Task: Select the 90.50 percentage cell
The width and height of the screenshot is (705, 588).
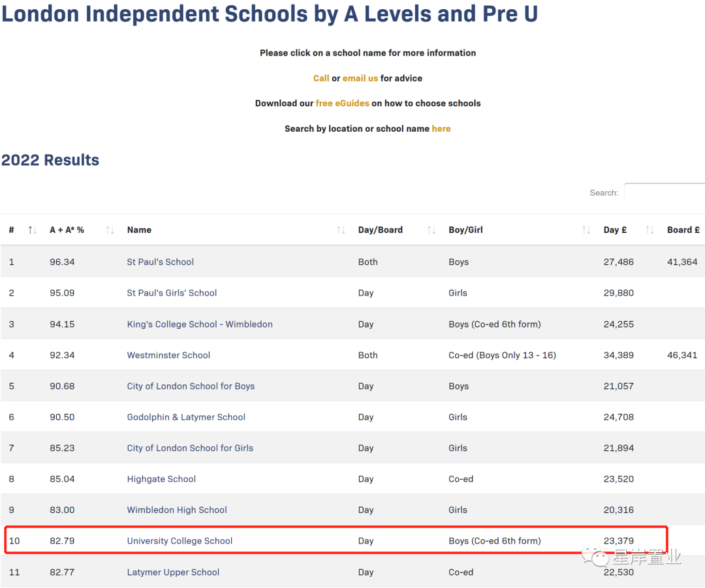Action: click(62, 418)
